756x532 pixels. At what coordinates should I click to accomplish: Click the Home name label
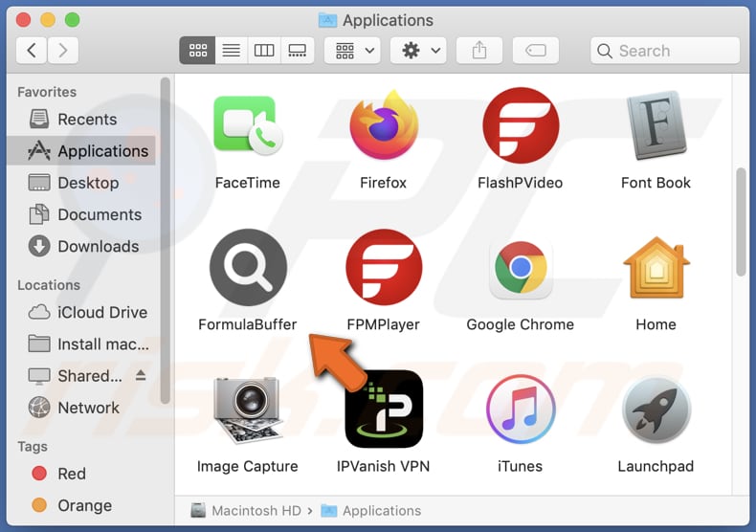click(656, 324)
